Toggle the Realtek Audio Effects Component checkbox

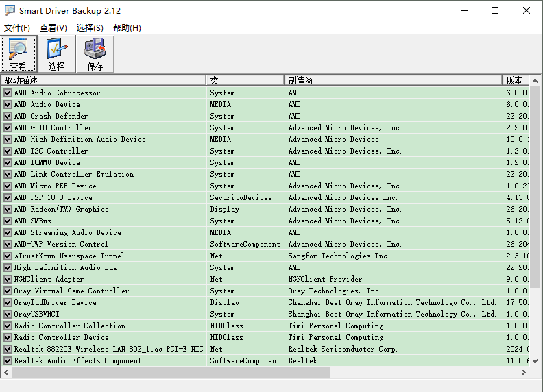tap(8, 361)
